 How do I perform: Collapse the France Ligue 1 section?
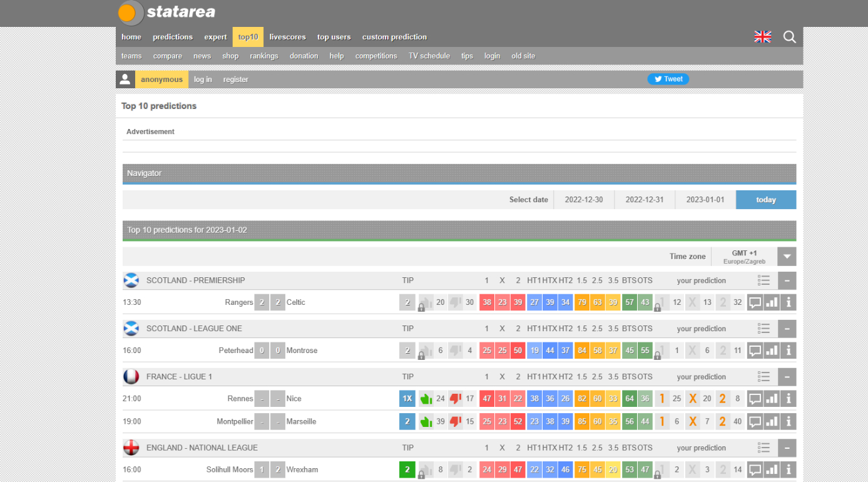tap(787, 377)
